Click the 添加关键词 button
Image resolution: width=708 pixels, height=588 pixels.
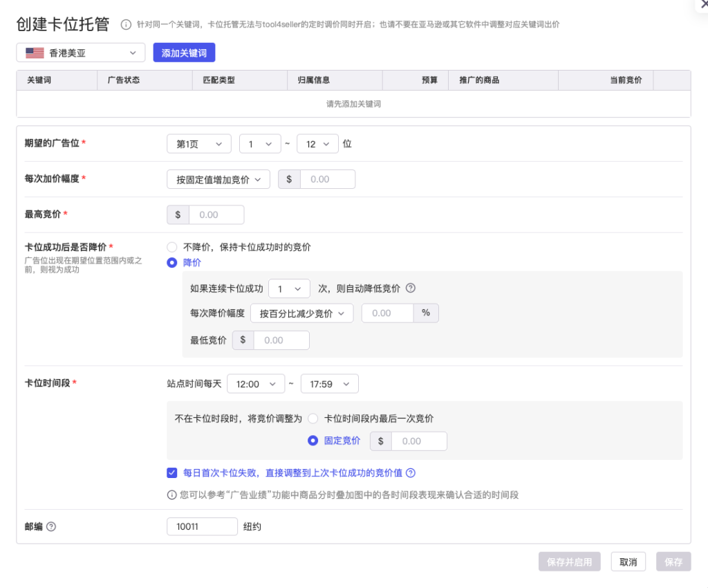[x=184, y=53]
